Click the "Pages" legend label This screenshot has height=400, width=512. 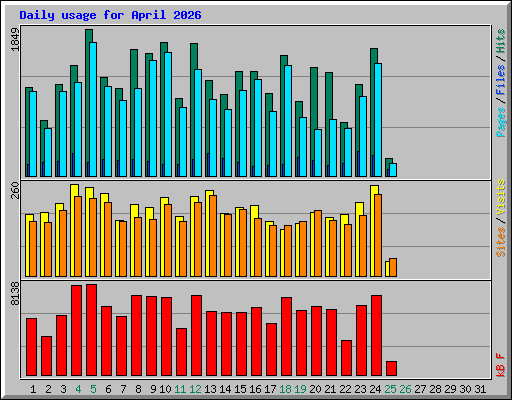(501, 122)
